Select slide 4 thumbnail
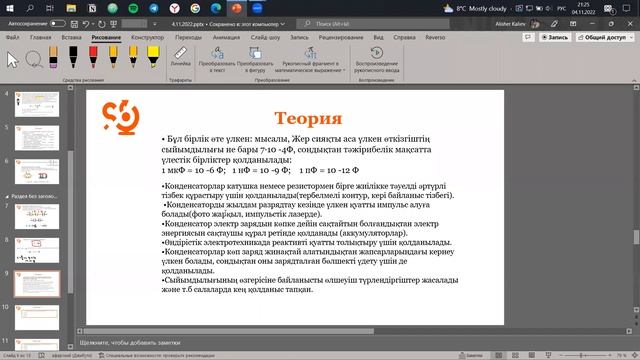This screenshot has width=640, height=360. pyautogui.click(x=37, y=104)
